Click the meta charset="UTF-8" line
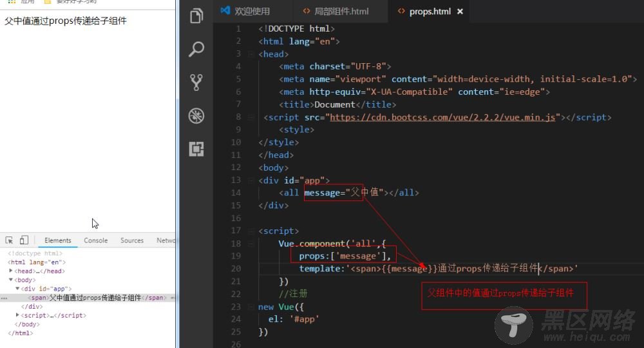The image size is (644, 348). (x=335, y=66)
